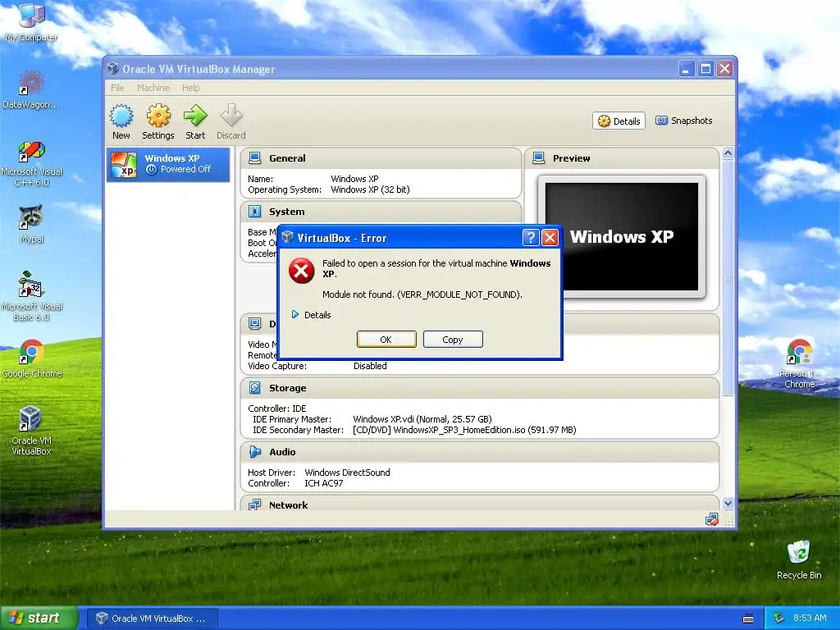This screenshot has height=630, width=840.
Task: Minimize the VirtualBox Manager window
Action: (687, 69)
